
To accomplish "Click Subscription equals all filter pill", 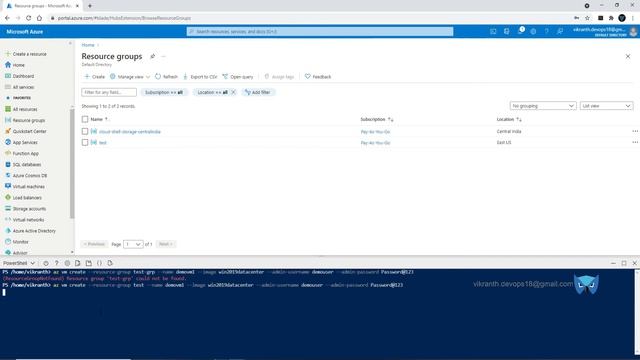I will [164, 92].
